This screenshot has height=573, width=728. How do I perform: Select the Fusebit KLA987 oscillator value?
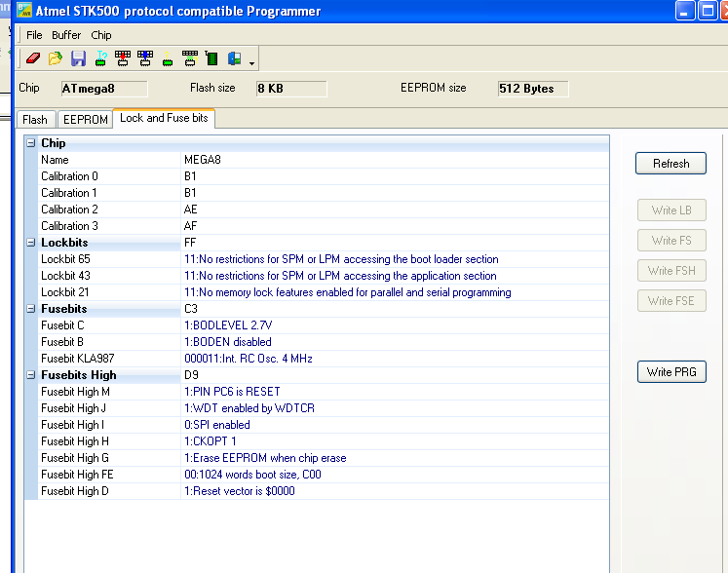[249, 359]
